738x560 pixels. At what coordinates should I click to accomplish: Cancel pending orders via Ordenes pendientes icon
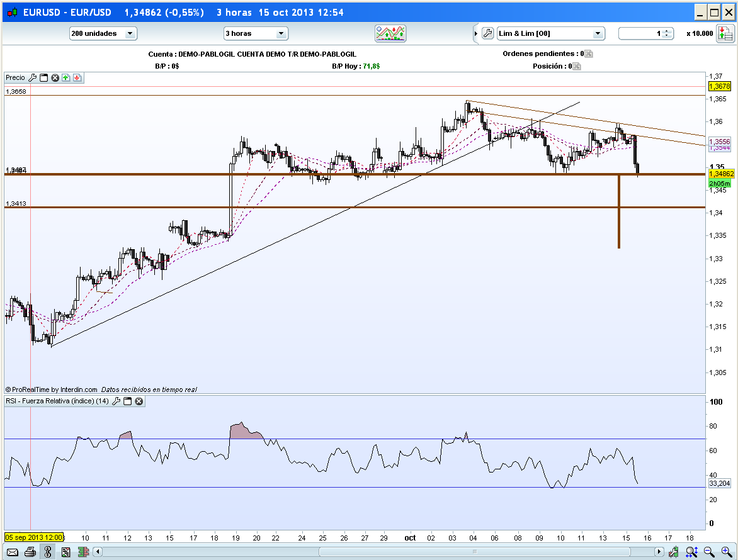[589, 54]
